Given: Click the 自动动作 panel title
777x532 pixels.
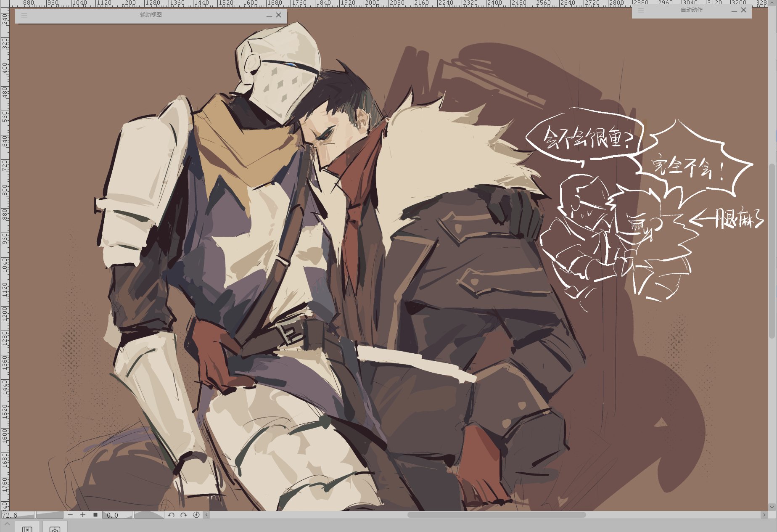Looking at the screenshot, I should 692,10.
